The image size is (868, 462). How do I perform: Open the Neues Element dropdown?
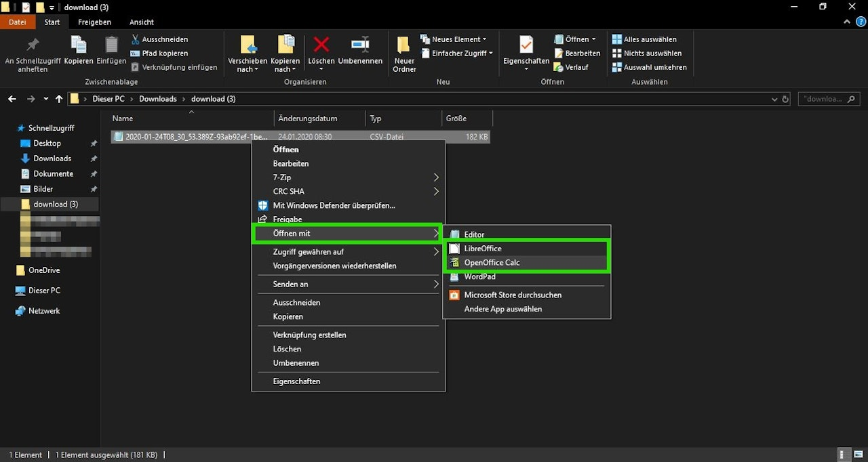click(455, 39)
